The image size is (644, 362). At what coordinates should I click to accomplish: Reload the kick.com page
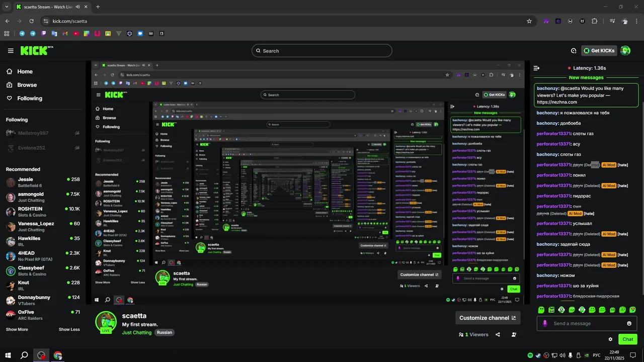pos(31,21)
